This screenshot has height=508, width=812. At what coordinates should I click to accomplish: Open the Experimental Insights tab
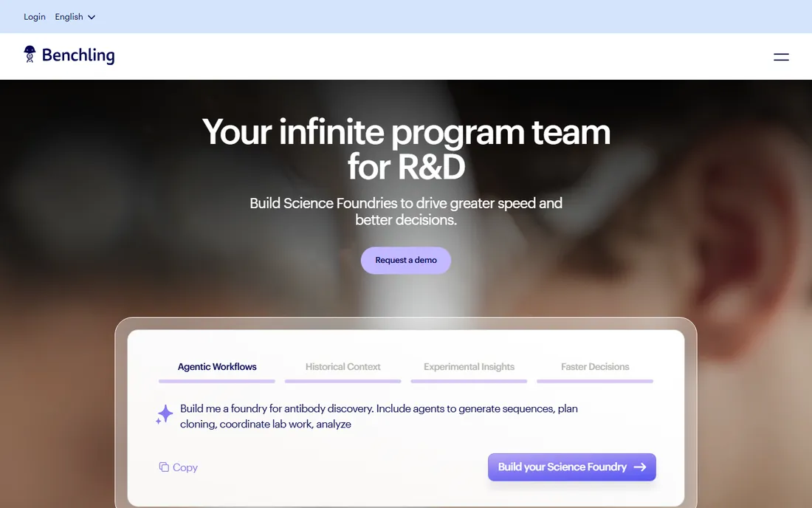coord(469,367)
